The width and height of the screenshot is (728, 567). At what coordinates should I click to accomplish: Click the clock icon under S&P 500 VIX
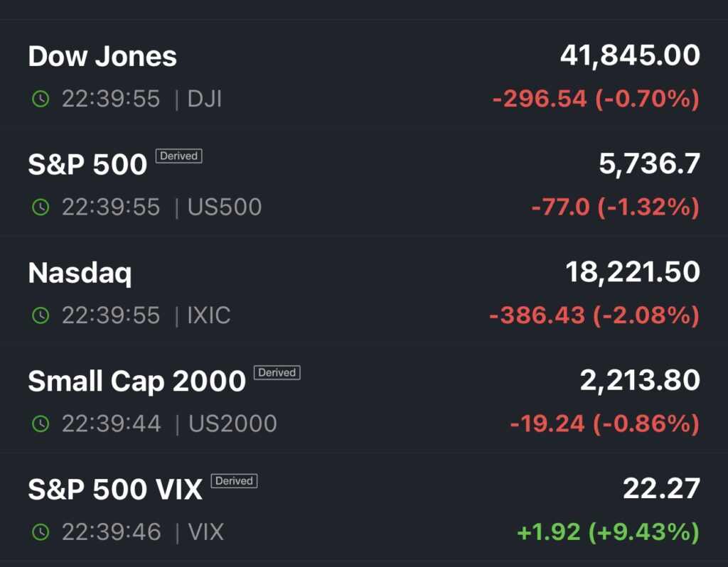pyautogui.click(x=41, y=531)
